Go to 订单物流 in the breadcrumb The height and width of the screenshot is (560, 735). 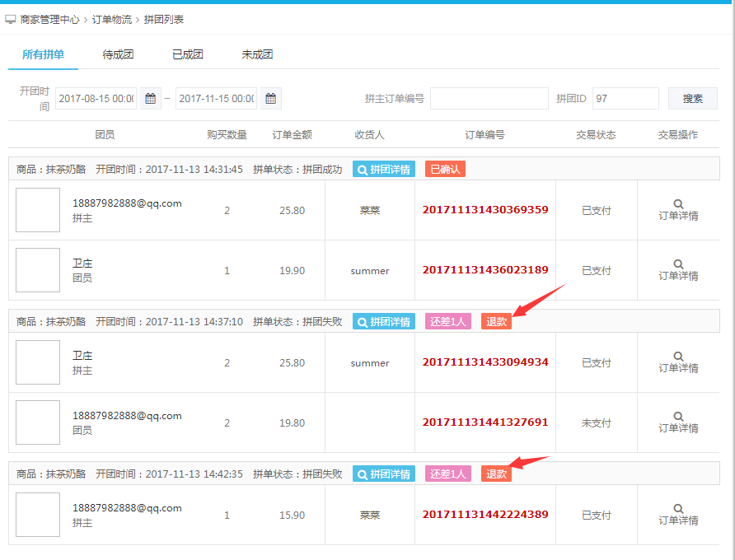(x=111, y=19)
